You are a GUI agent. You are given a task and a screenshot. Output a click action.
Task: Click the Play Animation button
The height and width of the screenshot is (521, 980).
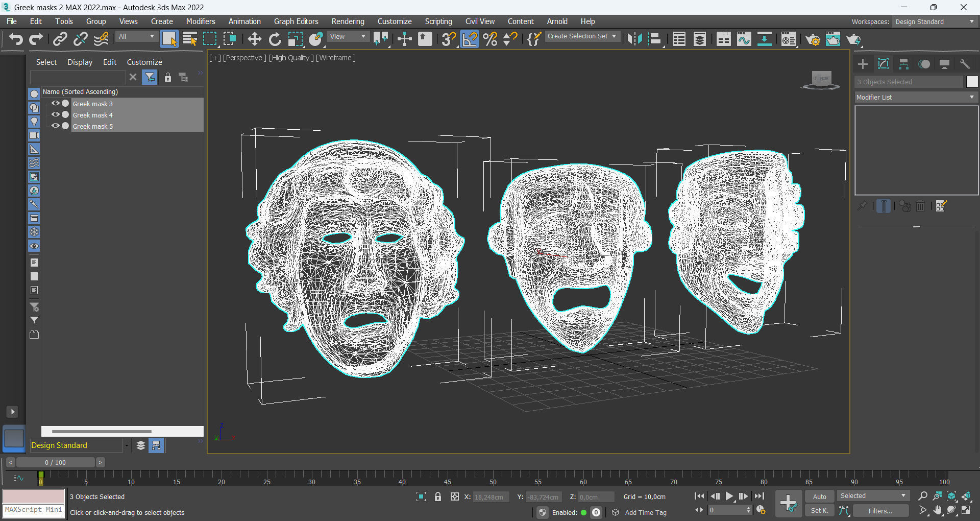coord(729,496)
